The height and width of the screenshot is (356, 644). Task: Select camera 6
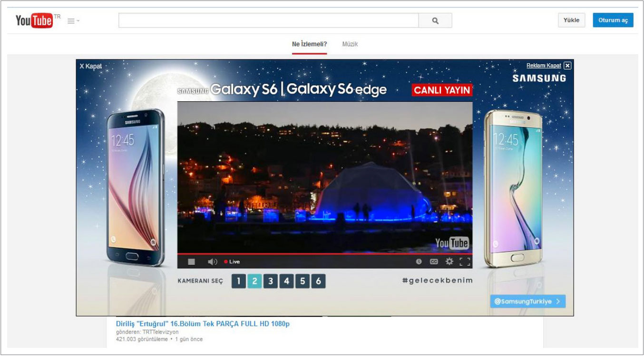pyautogui.click(x=318, y=281)
